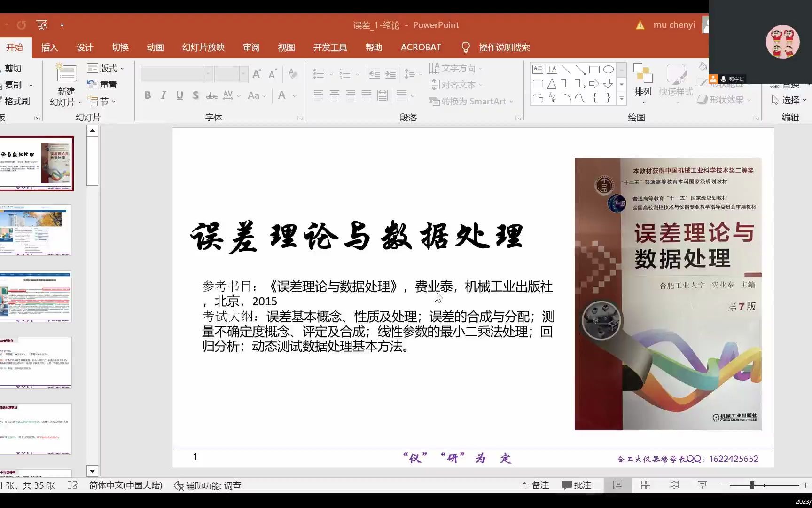
Task: Open the 选择 select dropdown
Action: tap(789, 100)
